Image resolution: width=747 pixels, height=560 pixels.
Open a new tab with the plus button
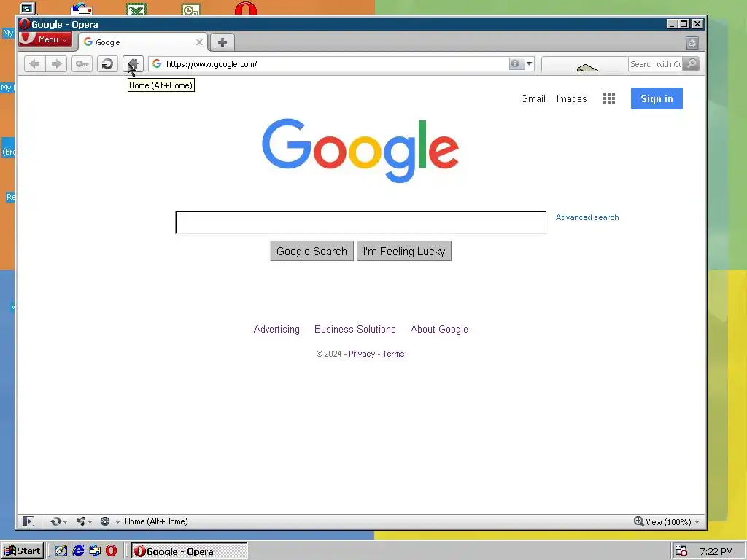click(222, 42)
